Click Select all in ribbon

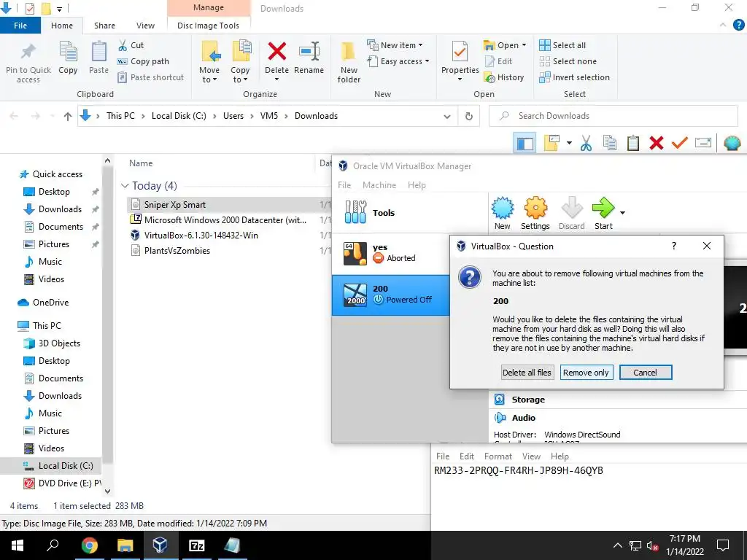pyautogui.click(x=562, y=45)
